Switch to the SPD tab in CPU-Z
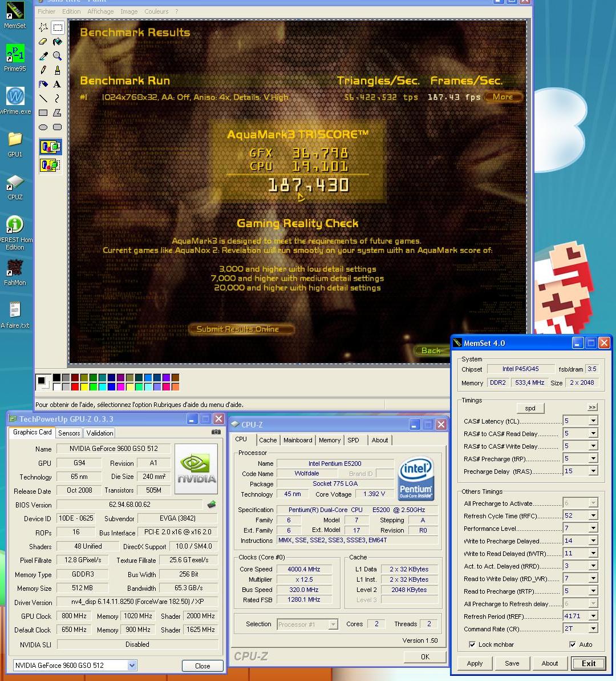Image resolution: width=616 pixels, height=681 pixels. tap(354, 440)
